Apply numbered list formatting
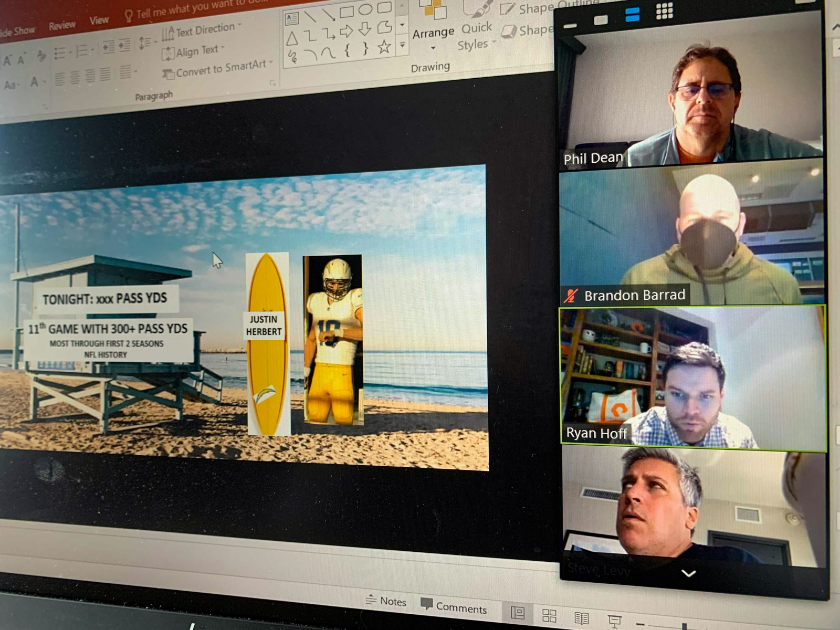Viewport: 840px width, 630px height. coord(81,51)
